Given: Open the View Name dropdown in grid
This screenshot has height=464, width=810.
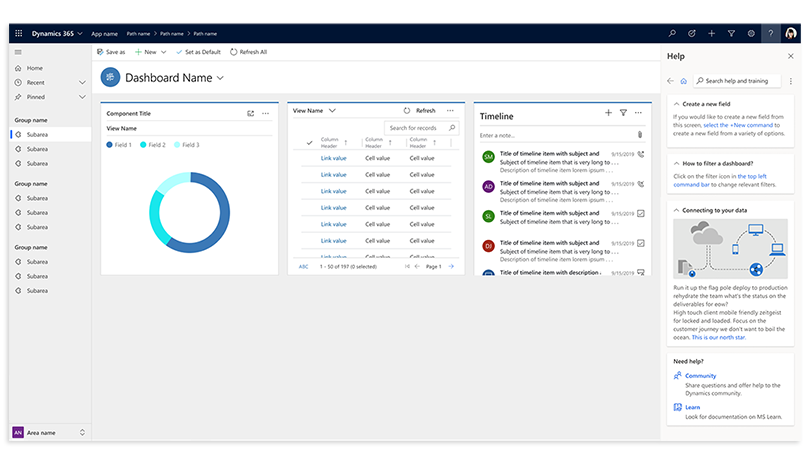Looking at the screenshot, I should coord(332,111).
